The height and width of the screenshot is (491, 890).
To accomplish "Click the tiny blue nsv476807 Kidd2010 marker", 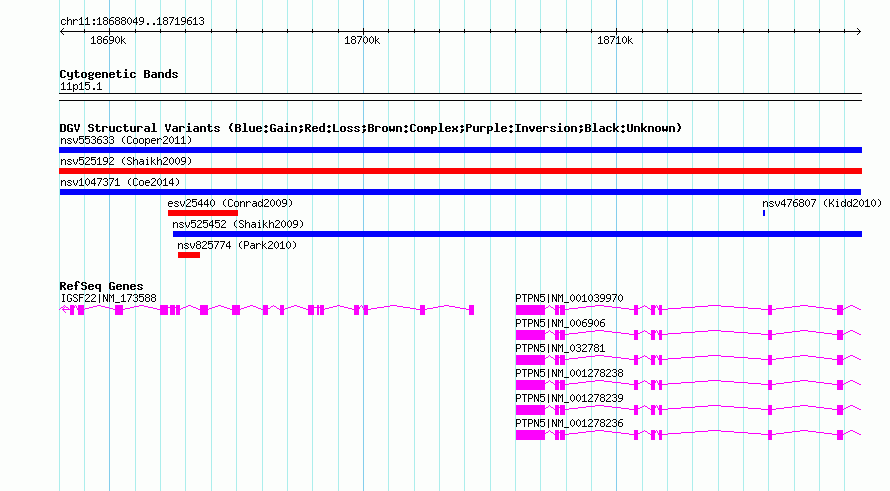I will [x=764, y=213].
